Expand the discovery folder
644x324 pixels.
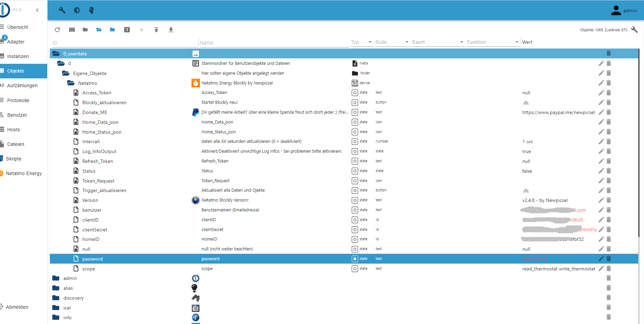point(56,298)
